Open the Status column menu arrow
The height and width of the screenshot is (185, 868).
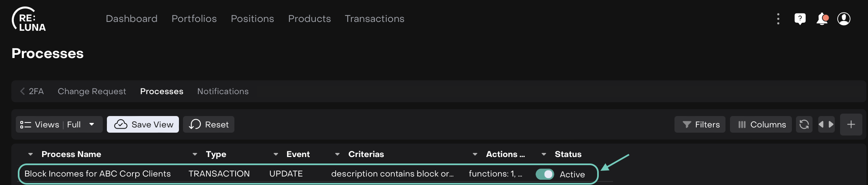544,154
